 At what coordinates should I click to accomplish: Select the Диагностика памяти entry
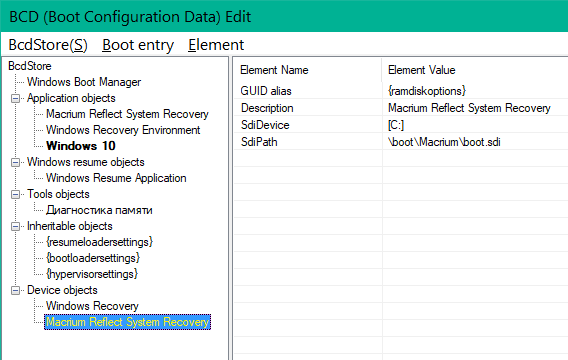tap(99, 210)
